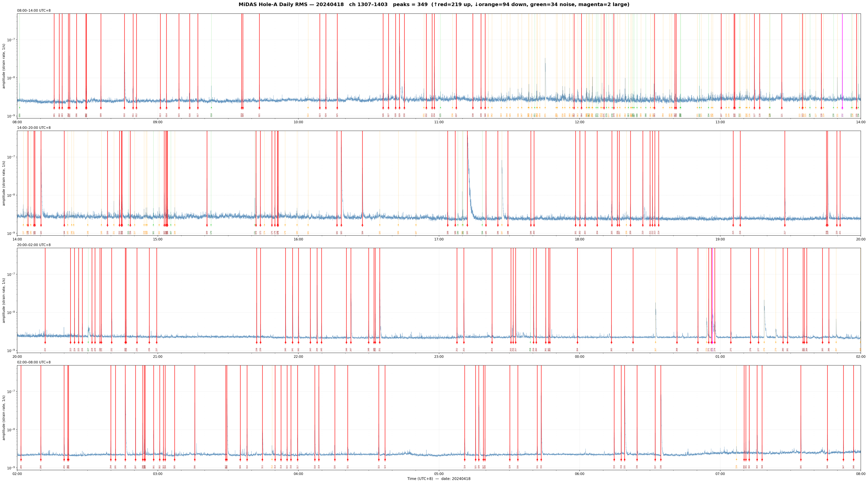Click the amplitude y-axis label of the 02:00–08:00 panel

(4, 418)
